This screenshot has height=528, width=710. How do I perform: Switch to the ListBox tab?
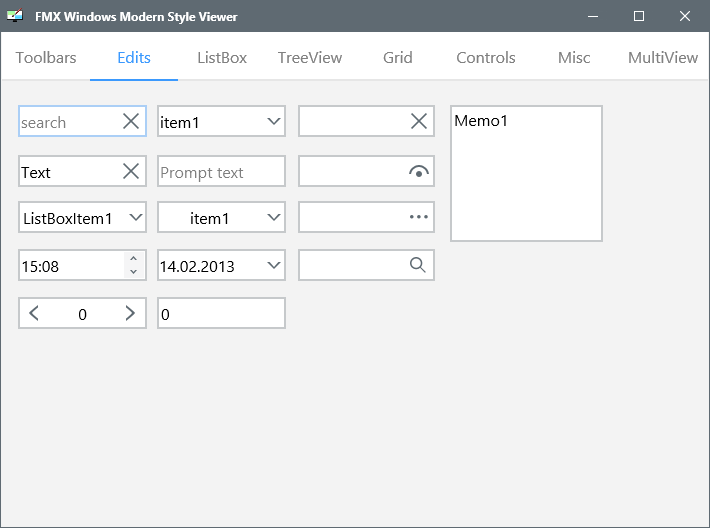222,58
